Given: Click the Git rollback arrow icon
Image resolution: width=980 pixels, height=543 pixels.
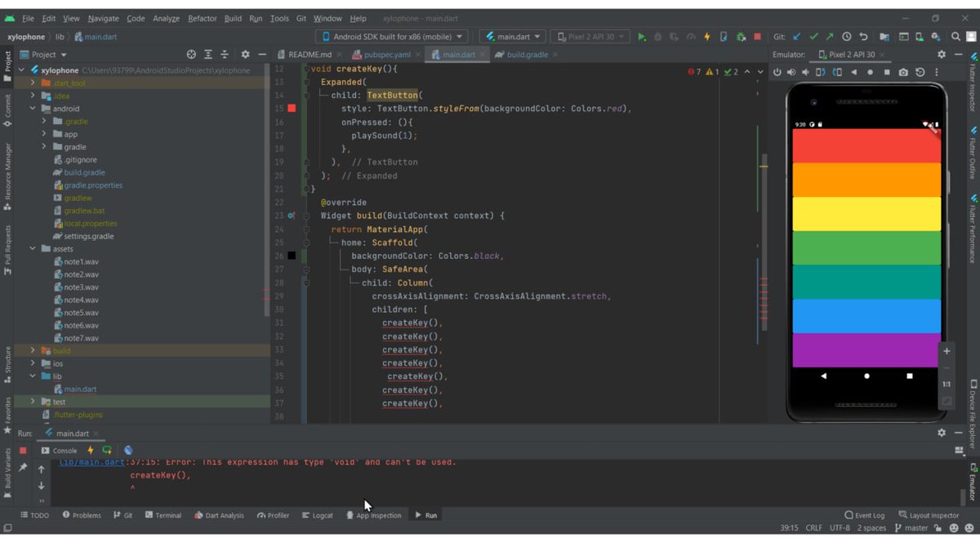Looking at the screenshot, I should [x=863, y=37].
